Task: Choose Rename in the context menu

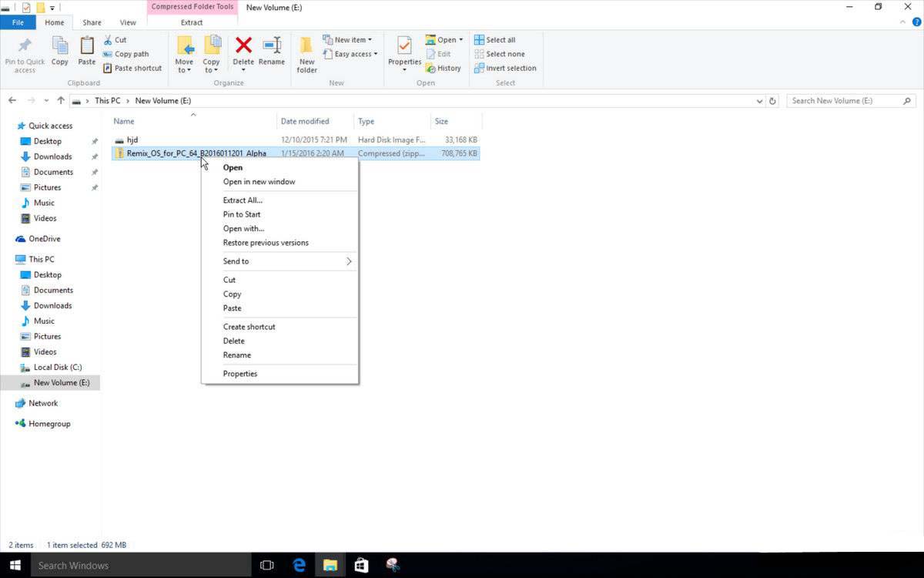Action: [280, 355]
